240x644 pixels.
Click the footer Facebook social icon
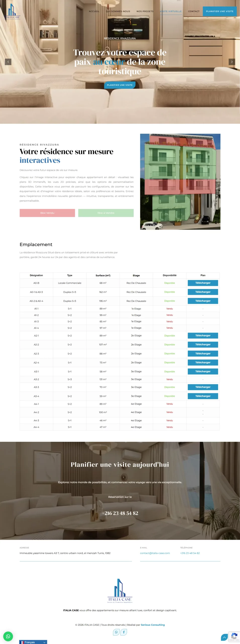124,632
